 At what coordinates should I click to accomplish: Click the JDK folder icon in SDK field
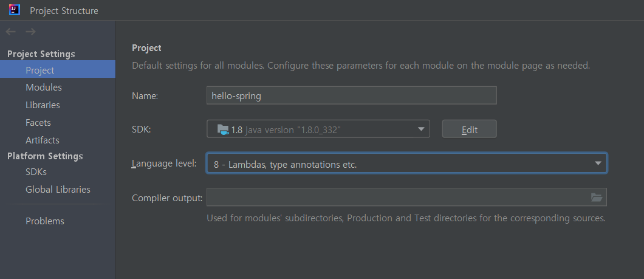pos(223,129)
